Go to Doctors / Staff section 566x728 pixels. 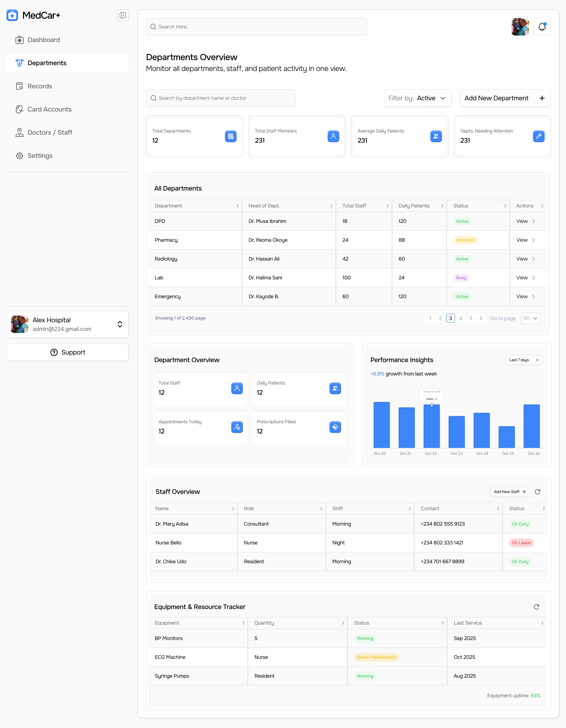(x=50, y=133)
